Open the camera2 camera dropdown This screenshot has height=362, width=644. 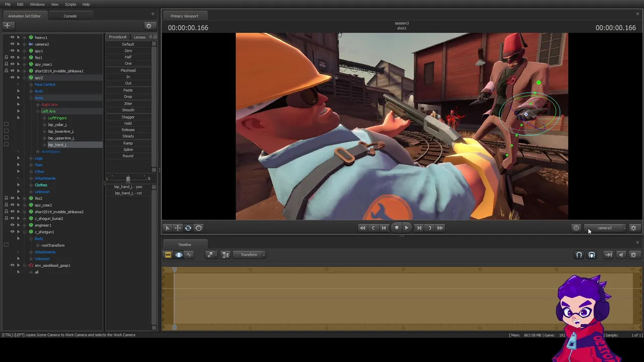click(x=605, y=228)
